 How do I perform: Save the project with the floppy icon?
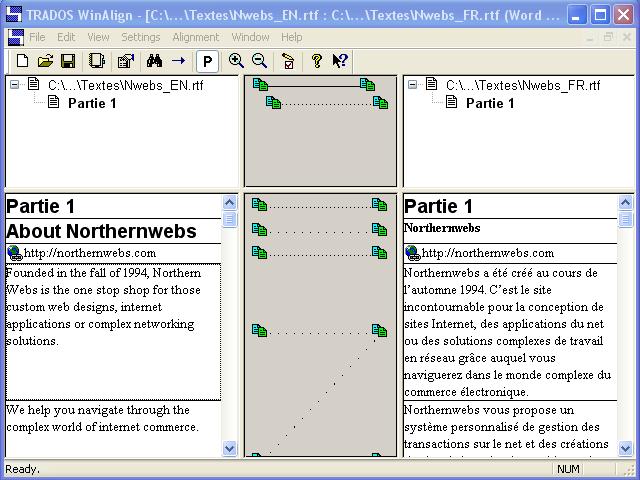tap(68, 61)
